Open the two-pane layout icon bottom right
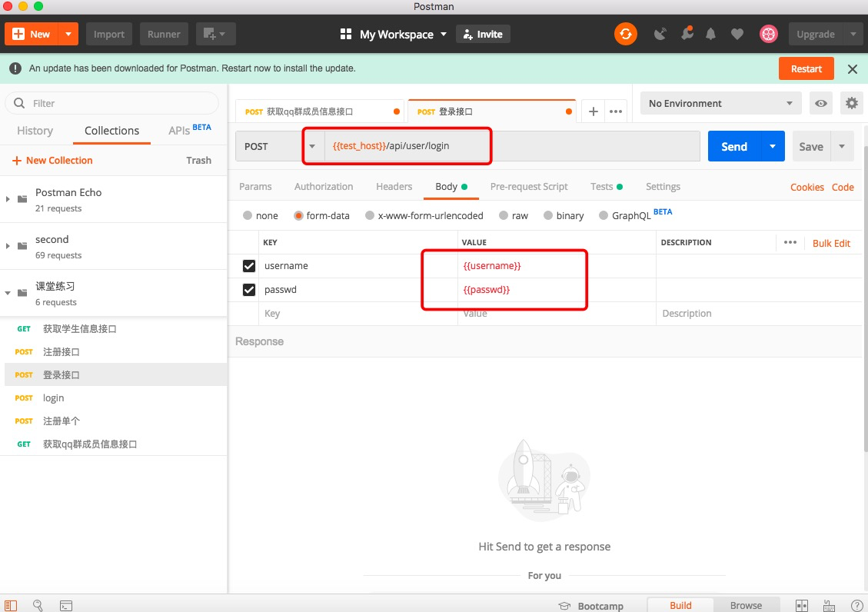 pyautogui.click(x=801, y=605)
